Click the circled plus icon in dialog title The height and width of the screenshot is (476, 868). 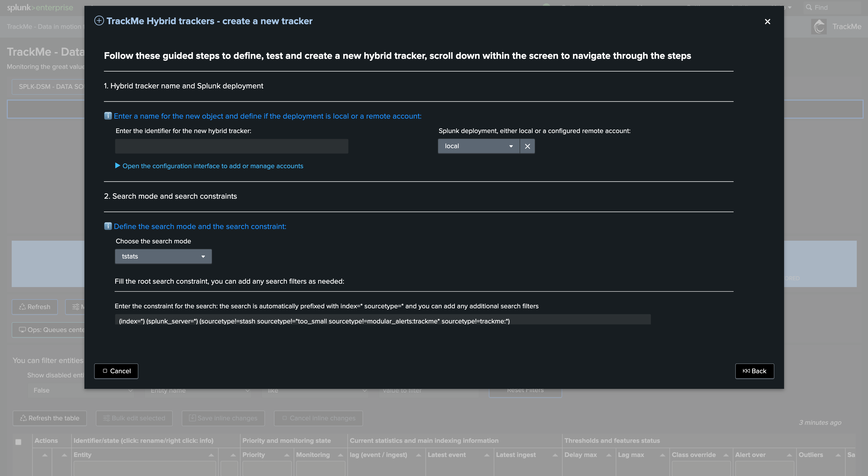[x=99, y=21]
